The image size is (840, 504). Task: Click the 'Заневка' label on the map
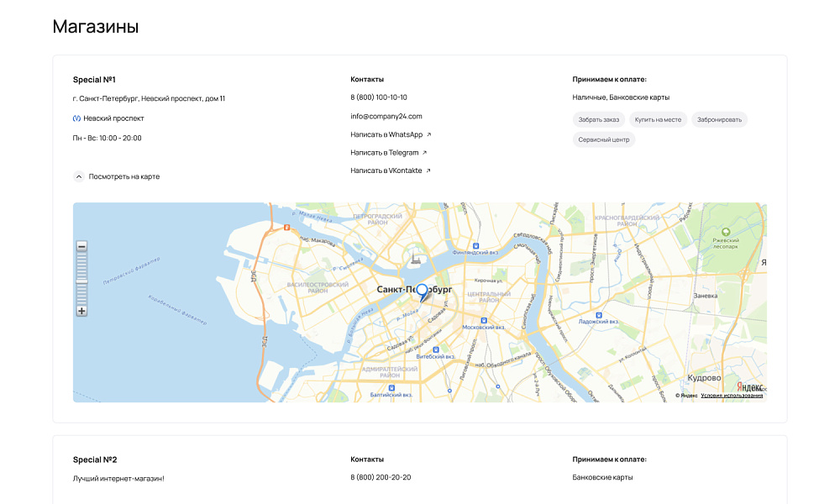(x=705, y=296)
